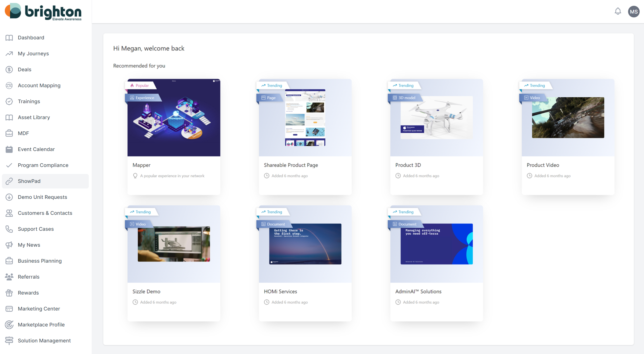Click the Trainings checkmark icon
644x354 pixels.
click(9, 101)
